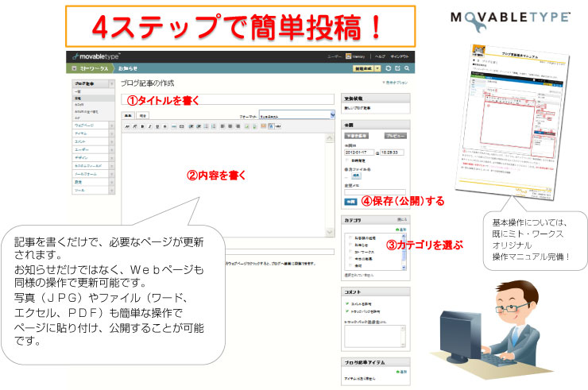Open the フォーマット format dropdown
This screenshot has width=588, height=390.
tap(296, 114)
